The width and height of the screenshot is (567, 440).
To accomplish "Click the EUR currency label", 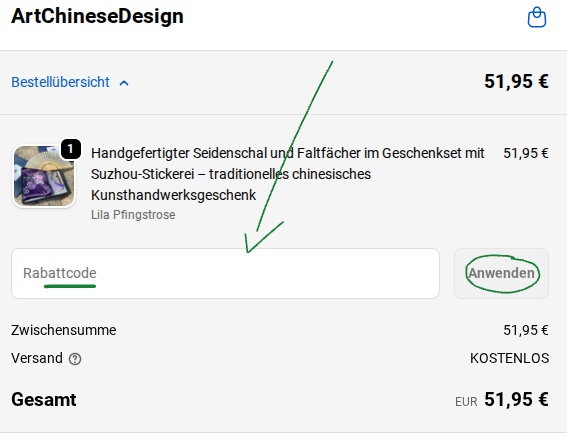I will (x=466, y=402).
